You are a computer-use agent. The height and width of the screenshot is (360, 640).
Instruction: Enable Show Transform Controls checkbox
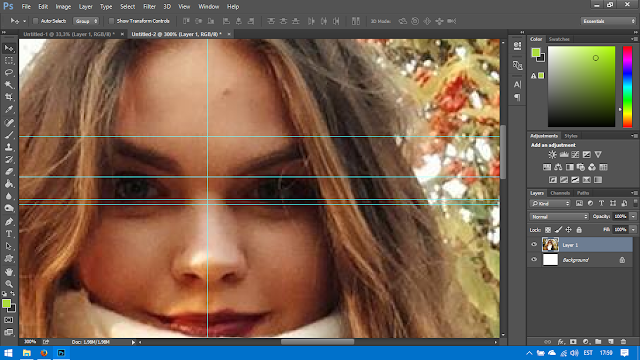pyautogui.click(x=111, y=21)
